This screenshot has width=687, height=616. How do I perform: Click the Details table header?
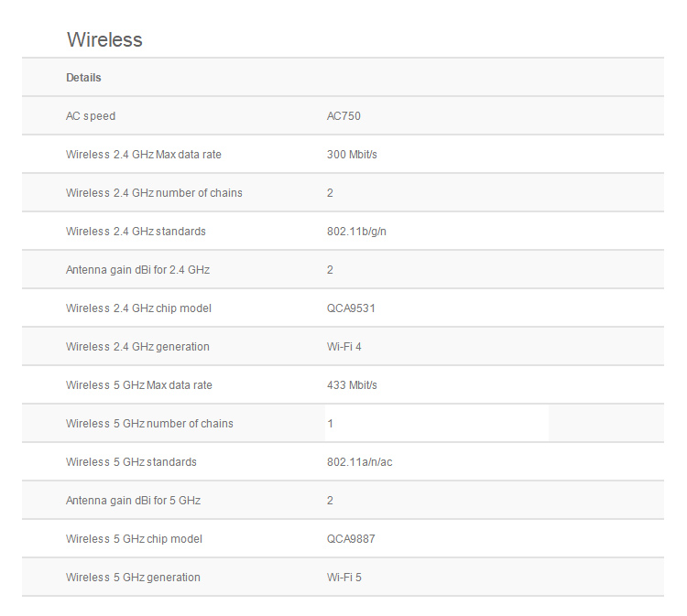(x=83, y=78)
